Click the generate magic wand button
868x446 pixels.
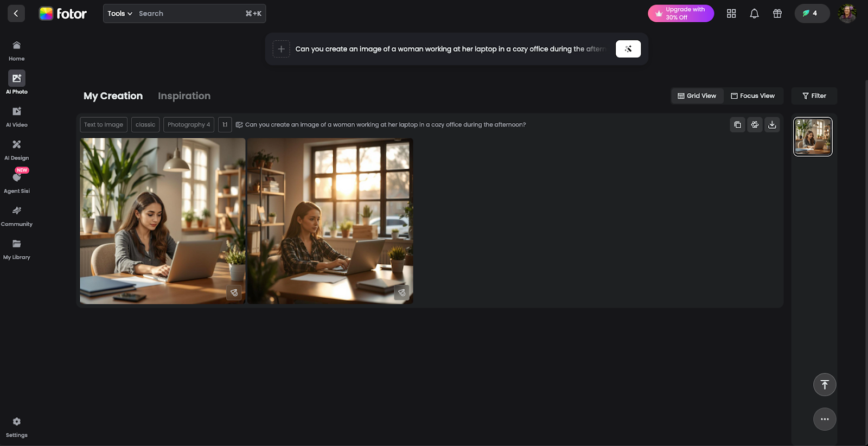point(628,49)
